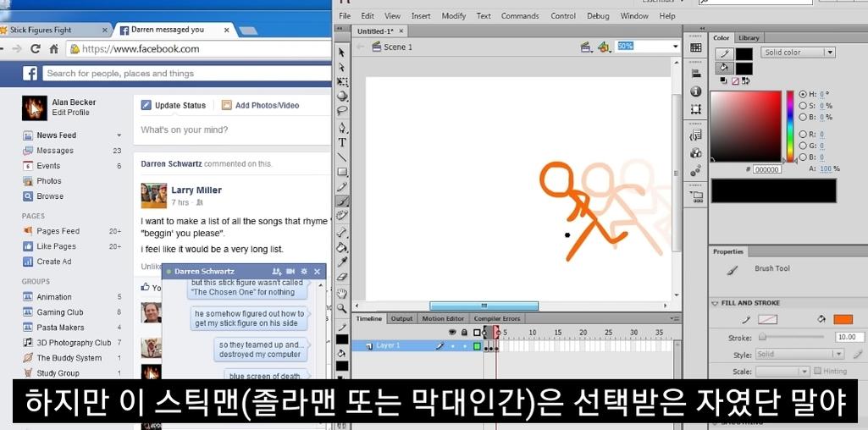Select the Eyedropper tool
Screen dimensions: 868x430
coord(342,262)
